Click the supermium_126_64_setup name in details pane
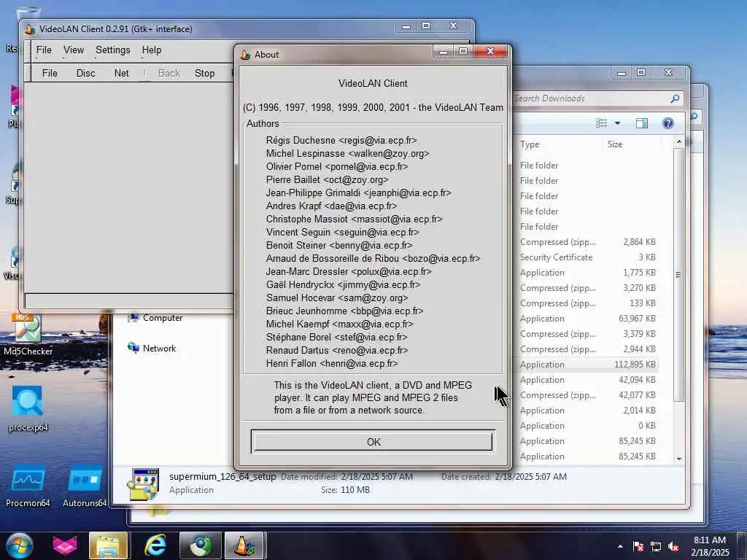 (x=222, y=477)
